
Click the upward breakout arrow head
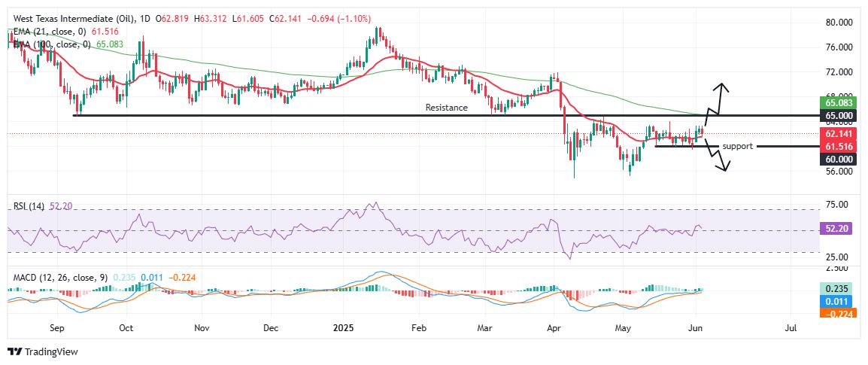tap(721, 87)
